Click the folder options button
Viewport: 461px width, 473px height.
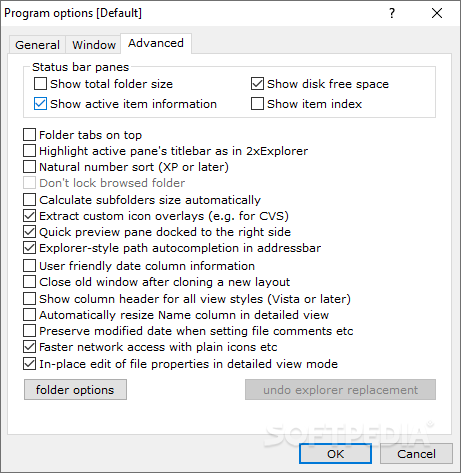pos(75,389)
